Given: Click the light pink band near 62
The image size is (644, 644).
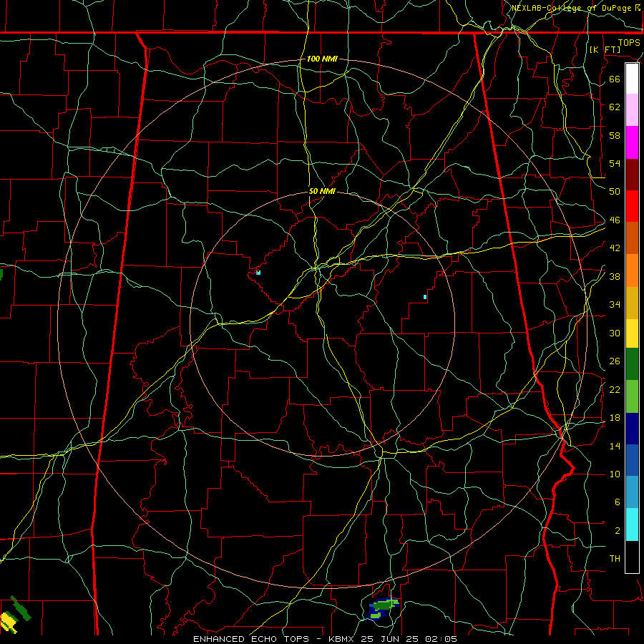Looking at the screenshot, I should tap(632, 110).
